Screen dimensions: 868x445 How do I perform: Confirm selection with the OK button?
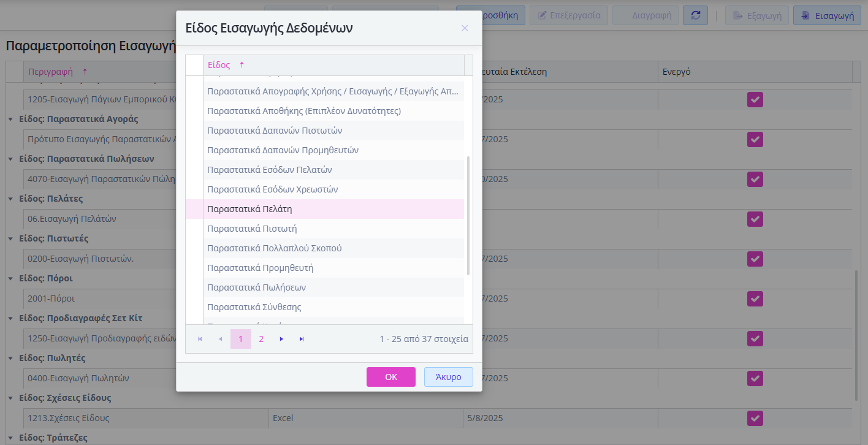point(391,377)
